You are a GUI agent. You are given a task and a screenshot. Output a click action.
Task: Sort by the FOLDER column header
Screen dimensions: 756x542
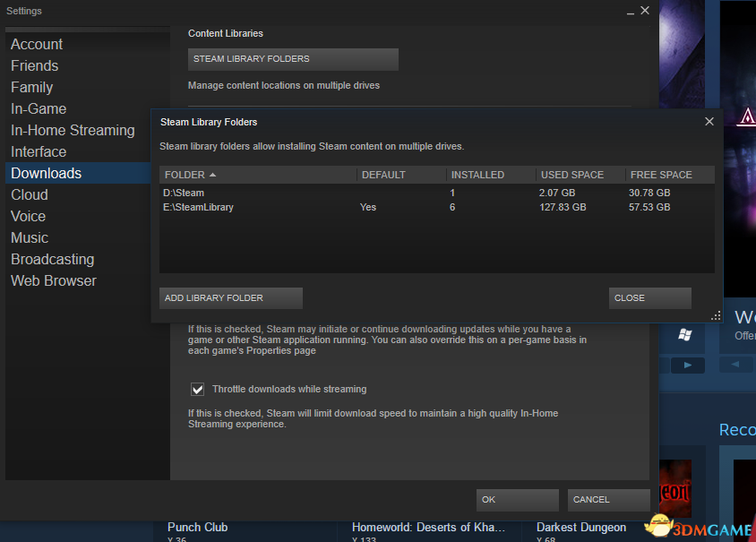(x=258, y=175)
